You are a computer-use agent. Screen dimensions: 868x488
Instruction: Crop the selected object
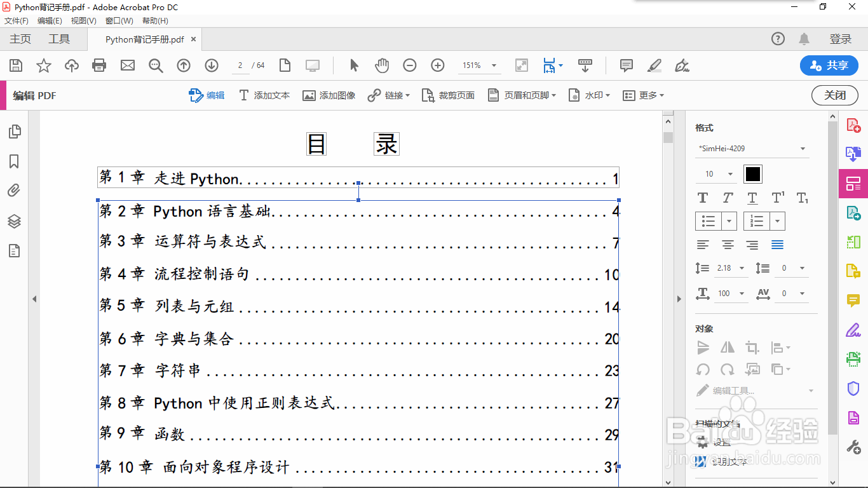tap(752, 348)
